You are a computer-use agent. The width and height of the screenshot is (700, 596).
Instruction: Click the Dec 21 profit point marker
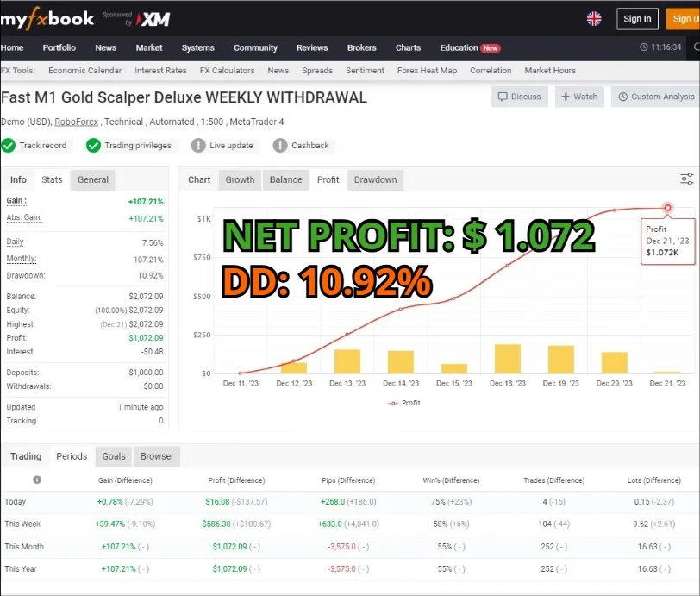click(x=667, y=208)
